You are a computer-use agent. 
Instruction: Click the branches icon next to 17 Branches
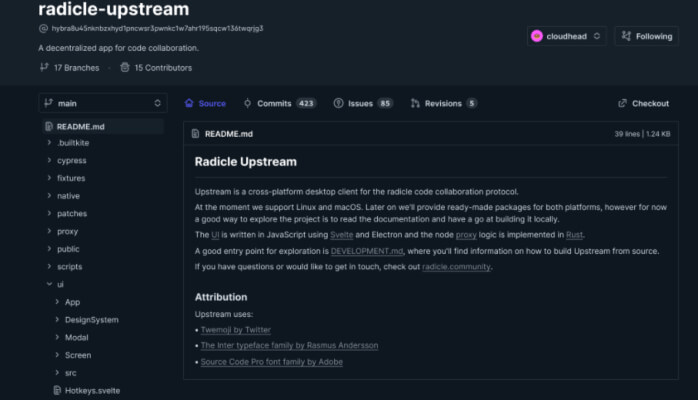[44, 67]
